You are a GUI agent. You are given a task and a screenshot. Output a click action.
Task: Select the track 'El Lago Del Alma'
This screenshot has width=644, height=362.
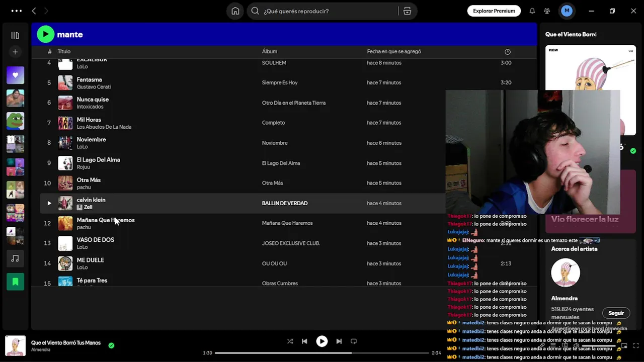[98, 159]
